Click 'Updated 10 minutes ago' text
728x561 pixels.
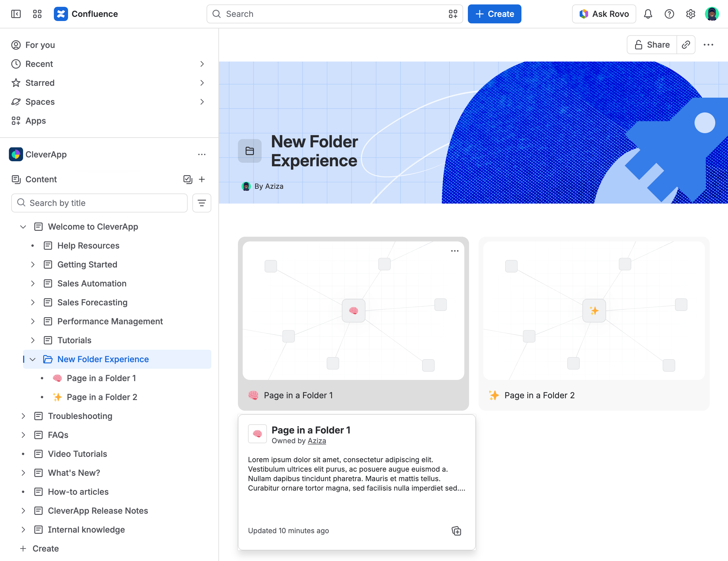(x=288, y=531)
